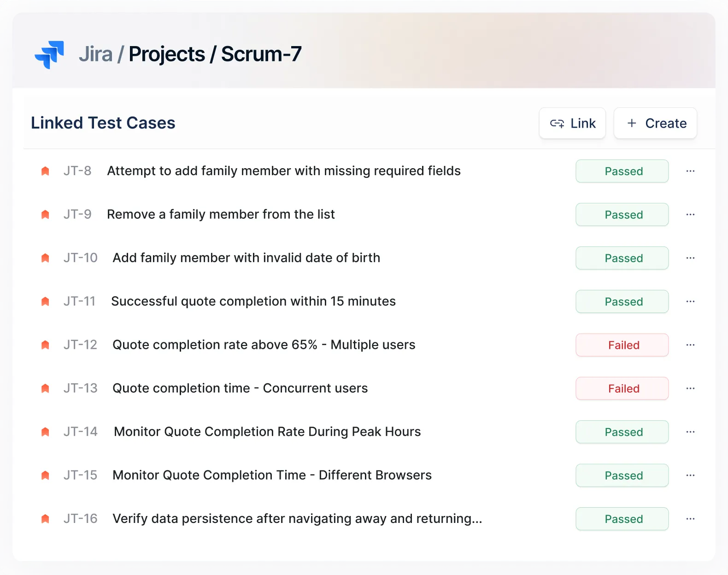This screenshot has width=728, height=575.
Task: Select the JT-11 priority icon
Action: tap(45, 301)
